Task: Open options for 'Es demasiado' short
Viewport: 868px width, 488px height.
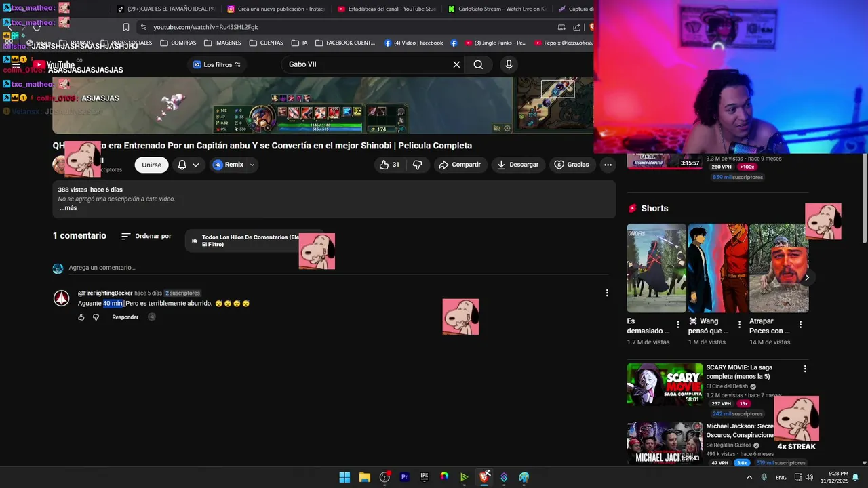Action: click(678, 325)
